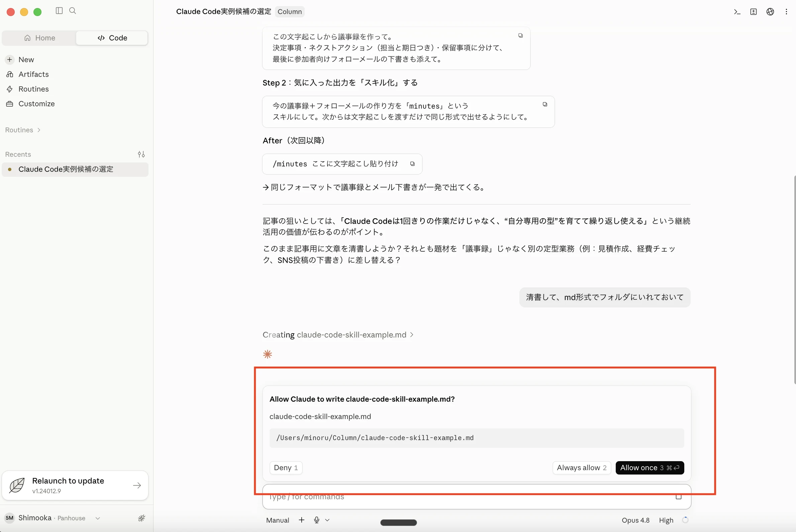Click the progress spinner near High
The height and width of the screenshot is (532, 796).
point(685,520)
